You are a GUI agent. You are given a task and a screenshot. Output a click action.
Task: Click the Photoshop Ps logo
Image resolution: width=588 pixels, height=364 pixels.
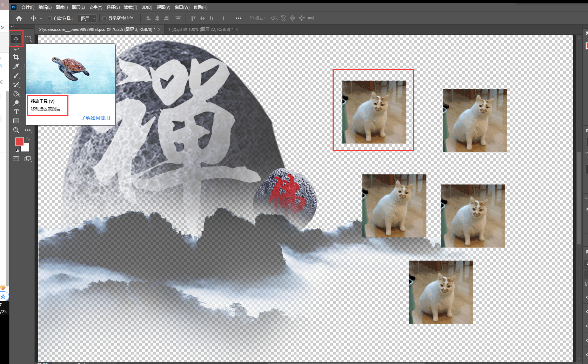(14, 7)
